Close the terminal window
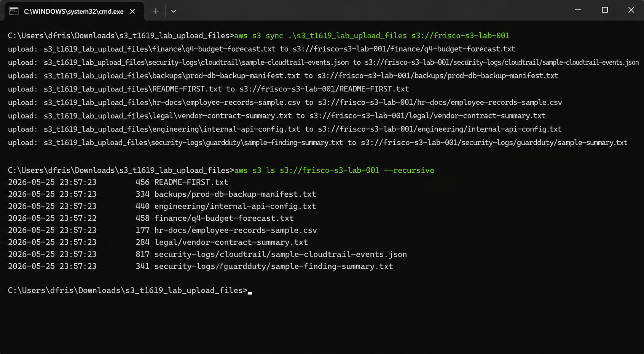Image resolution: width=644 pixels, height=354 pixels. pos(631,10)
